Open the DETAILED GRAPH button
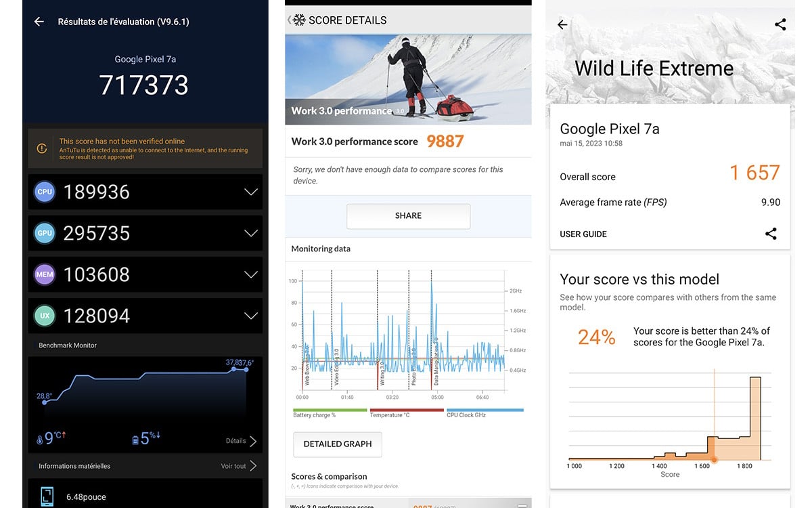 (338, 444)
